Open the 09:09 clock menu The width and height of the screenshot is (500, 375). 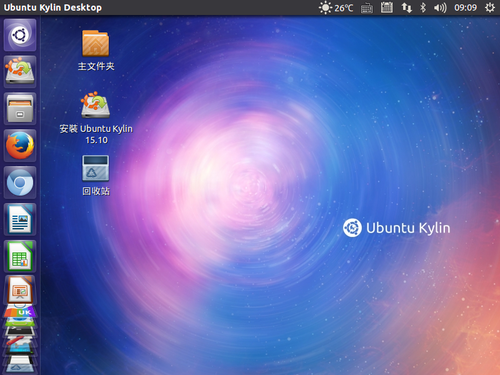(465, 7)
